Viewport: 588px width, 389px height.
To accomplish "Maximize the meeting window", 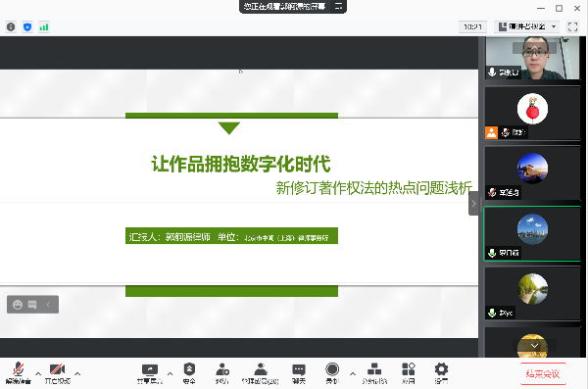I will (560, 8).
